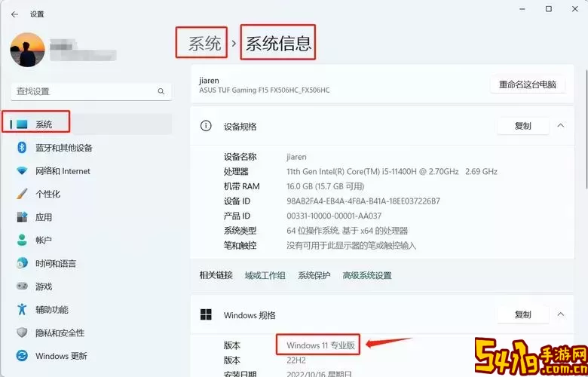
Task: Click the 系统 breadcrumb in header
Action: pos(205,44)
